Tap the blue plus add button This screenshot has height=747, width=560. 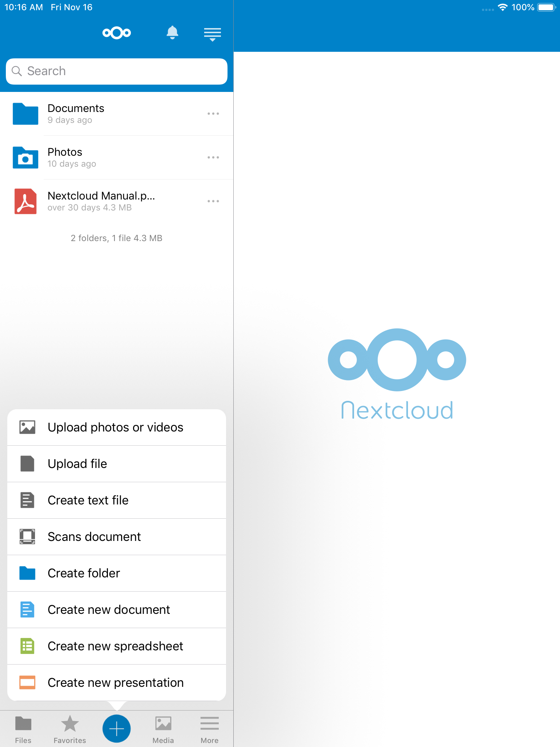(117, 728)
